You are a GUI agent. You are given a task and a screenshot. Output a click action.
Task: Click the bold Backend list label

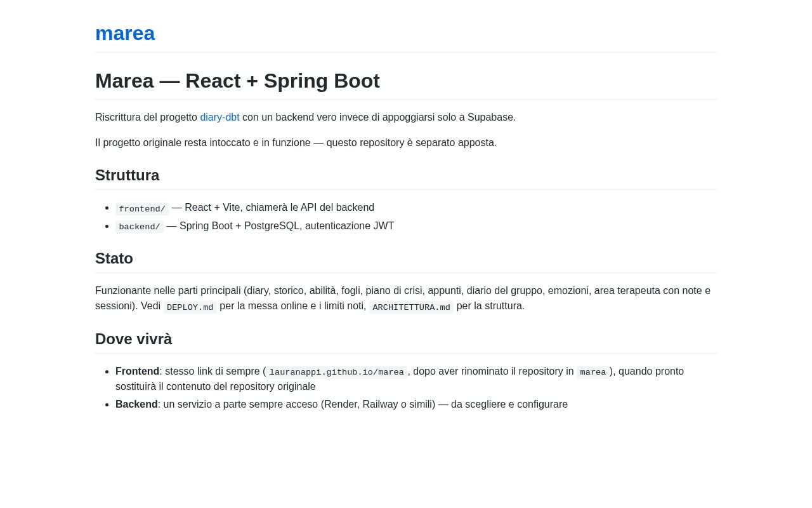click(x=136, y=404)
